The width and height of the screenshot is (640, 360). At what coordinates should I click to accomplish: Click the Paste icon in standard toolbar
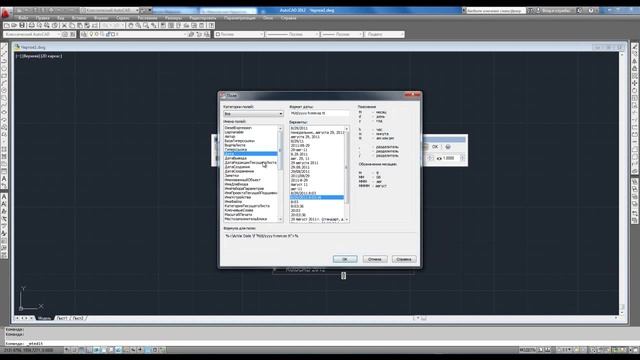80,25
